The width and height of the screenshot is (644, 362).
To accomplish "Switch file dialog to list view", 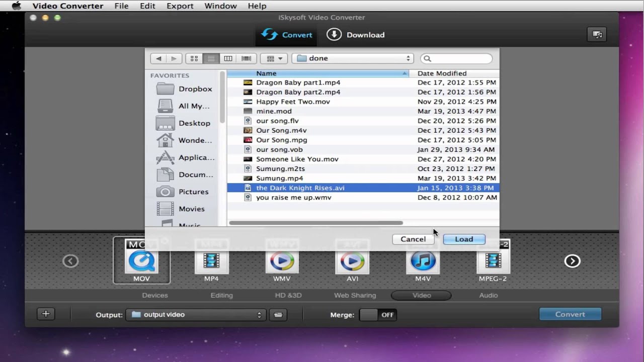I will tap(211, 58).
